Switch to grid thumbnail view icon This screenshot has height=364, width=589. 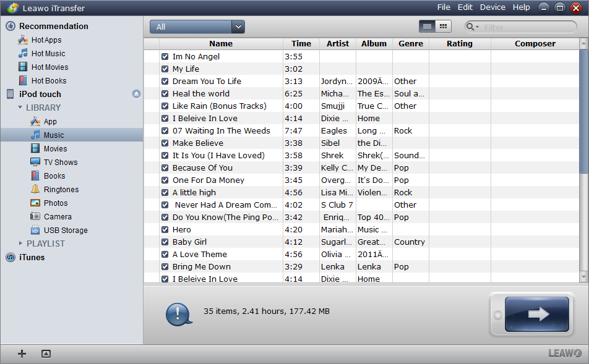pyautogui.click(x=443, y=27)
